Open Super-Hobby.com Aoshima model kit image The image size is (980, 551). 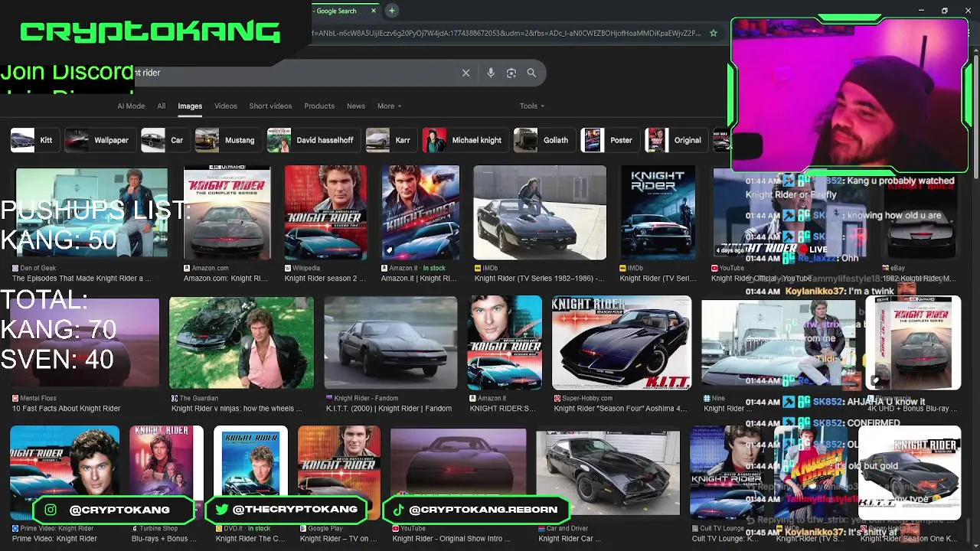pyautogui.click(x=622, y=343)
